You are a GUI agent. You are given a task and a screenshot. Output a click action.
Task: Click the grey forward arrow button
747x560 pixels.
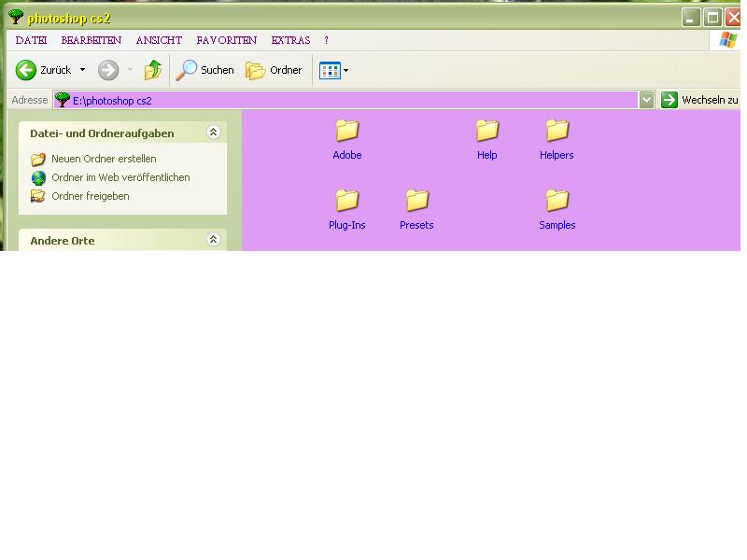click(108, 70)
